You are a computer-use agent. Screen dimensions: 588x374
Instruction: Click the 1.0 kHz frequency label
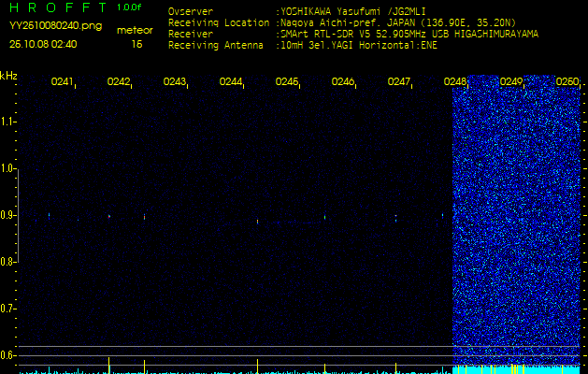pos(8,168)
